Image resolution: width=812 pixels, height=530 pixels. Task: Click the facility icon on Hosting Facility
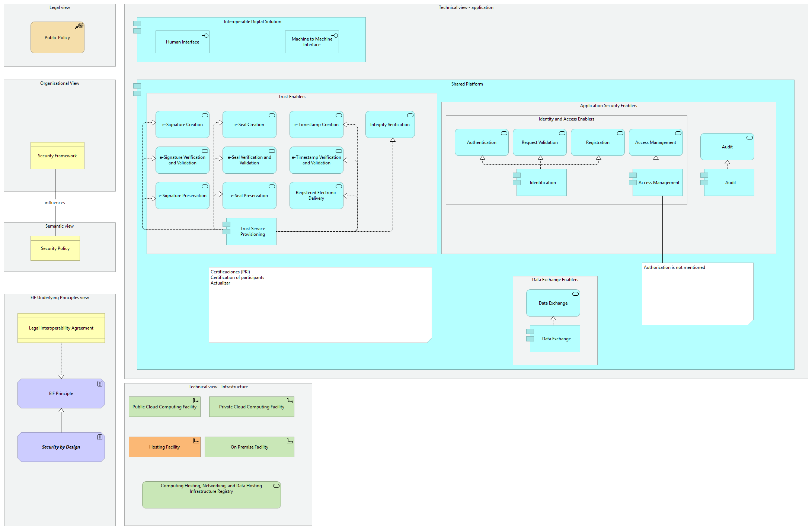coord(196,441)
